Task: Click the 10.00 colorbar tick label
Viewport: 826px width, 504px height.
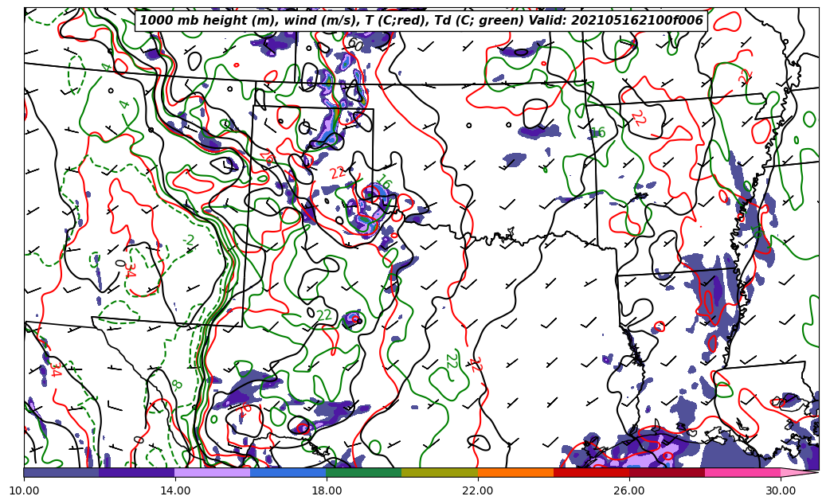Action: (x=24, y=490)
